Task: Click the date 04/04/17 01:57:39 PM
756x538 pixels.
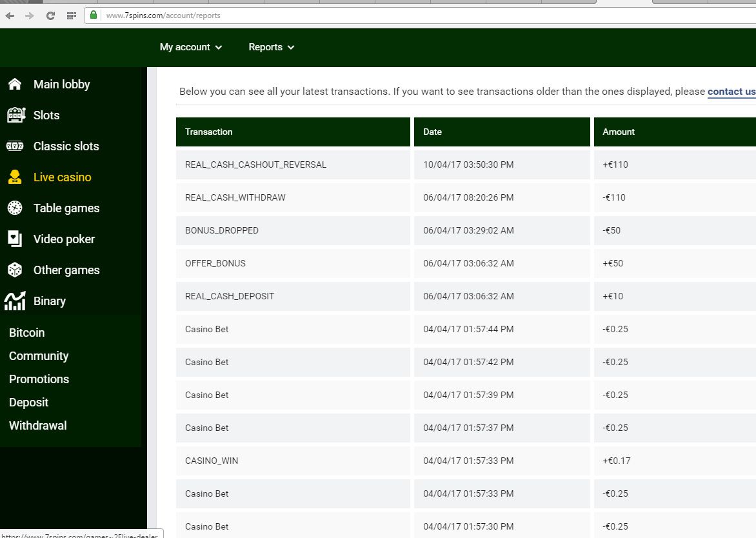Action: tap(468, 395)
